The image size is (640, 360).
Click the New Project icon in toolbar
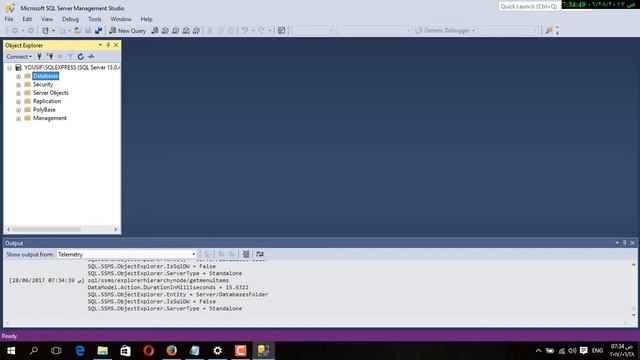pyautogui.click(x=45, y=31)
